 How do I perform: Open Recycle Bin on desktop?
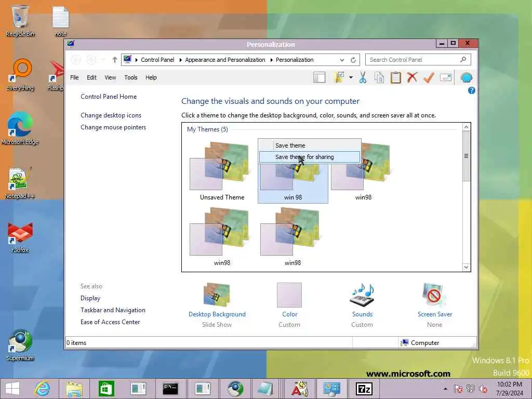[20, 20]
